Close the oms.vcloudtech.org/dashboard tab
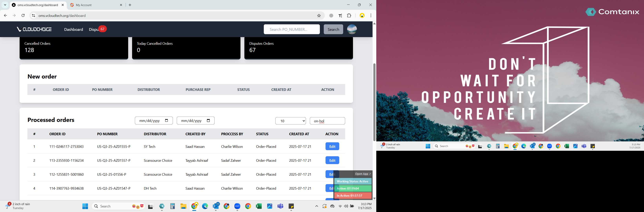This screenshot has height=212, width=644. [63, 5]
